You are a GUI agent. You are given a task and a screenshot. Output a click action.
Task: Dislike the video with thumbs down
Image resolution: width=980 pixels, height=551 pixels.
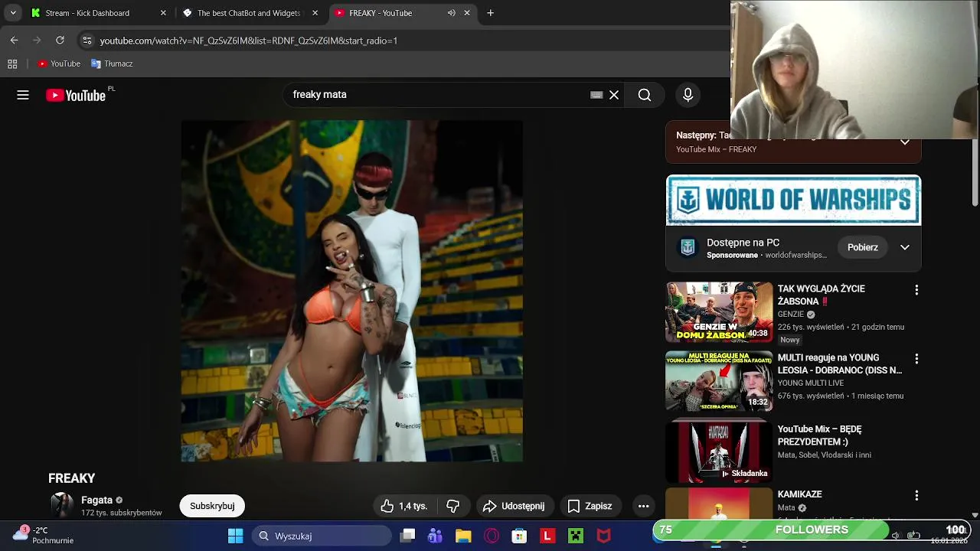(x=453, y=506)
